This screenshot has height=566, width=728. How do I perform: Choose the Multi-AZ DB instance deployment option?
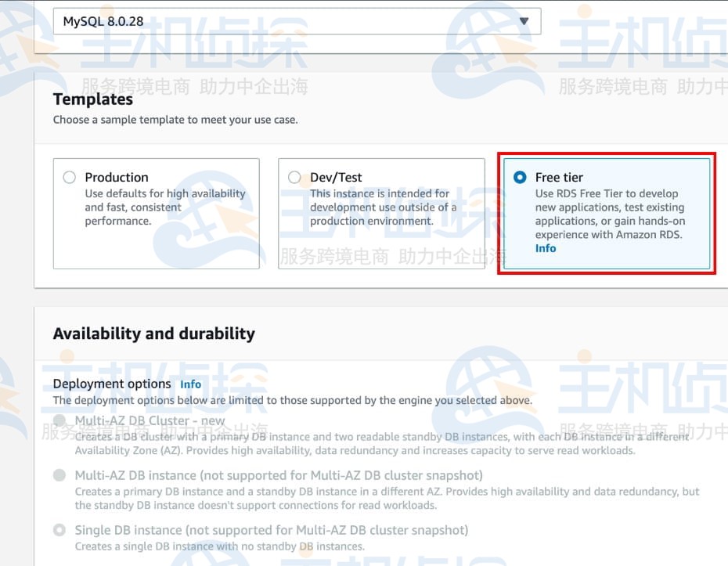tap(59, 475)
